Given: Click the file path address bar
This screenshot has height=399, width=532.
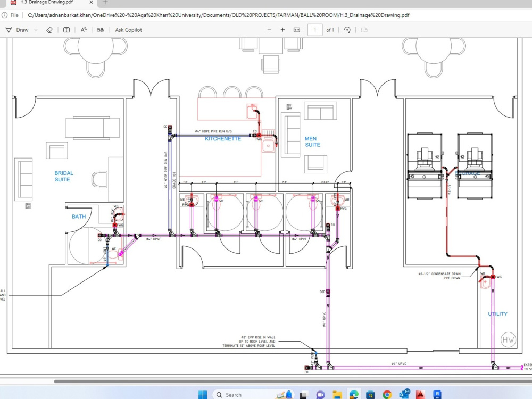Looking at the screenshot, I should (x=219, y=15).
